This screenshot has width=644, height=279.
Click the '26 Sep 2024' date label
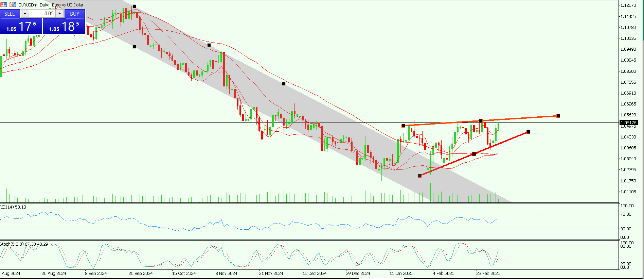pyautogui.click(x=141, y=273)
